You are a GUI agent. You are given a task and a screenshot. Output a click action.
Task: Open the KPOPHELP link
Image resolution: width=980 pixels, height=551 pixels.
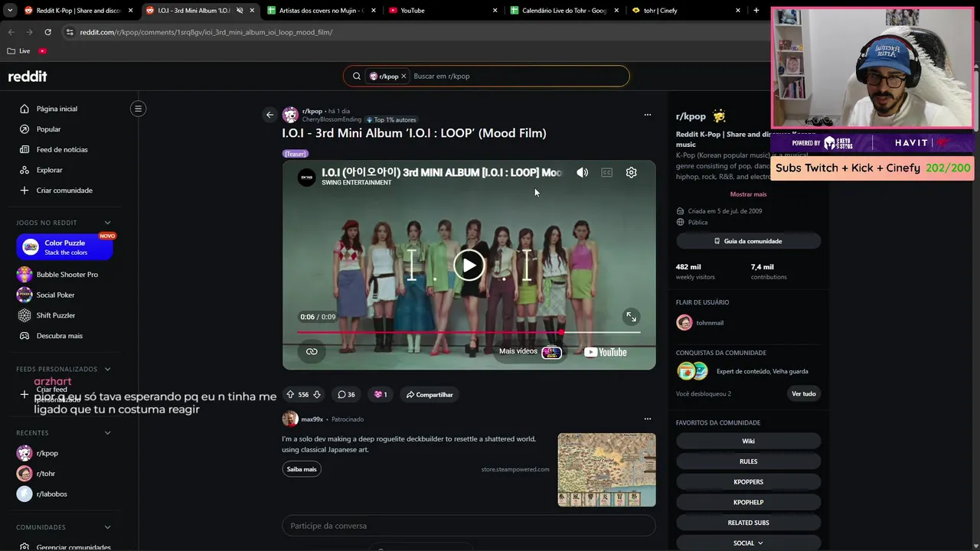coord(748,502)
